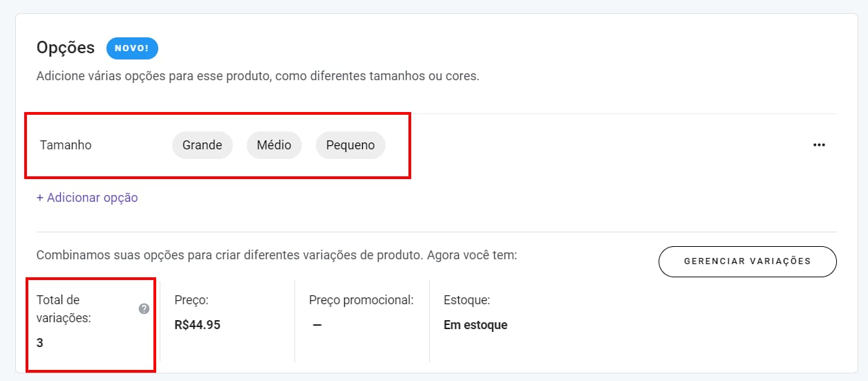Click the NOVO! badge
The image size is (868, 381).
point(132,48)
